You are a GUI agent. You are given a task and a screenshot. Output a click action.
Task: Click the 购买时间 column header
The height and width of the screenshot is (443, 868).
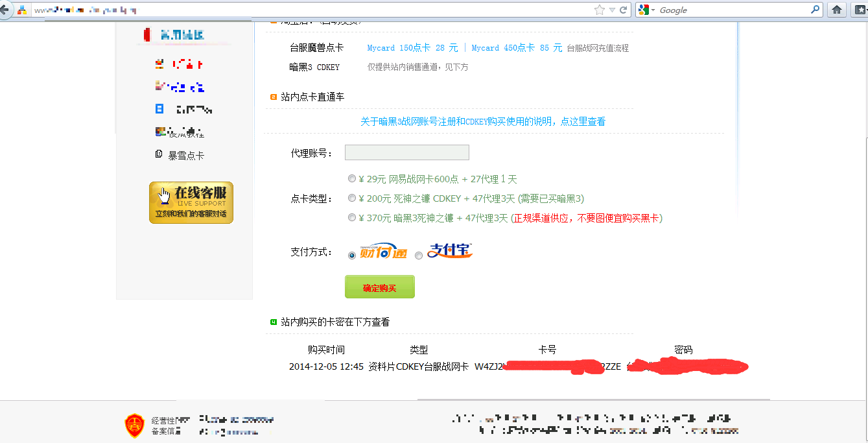tap(326, 350)
